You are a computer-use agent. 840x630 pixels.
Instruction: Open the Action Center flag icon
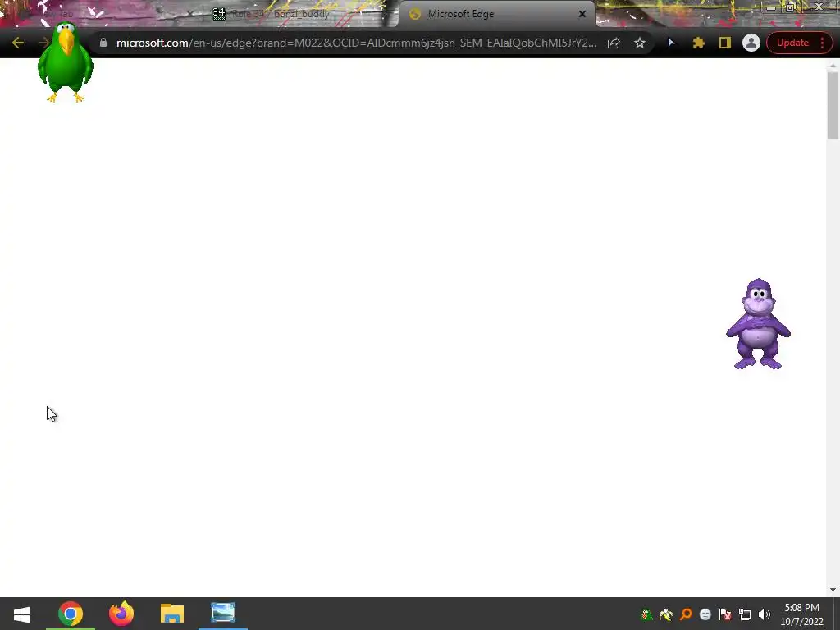pos(725,614)
